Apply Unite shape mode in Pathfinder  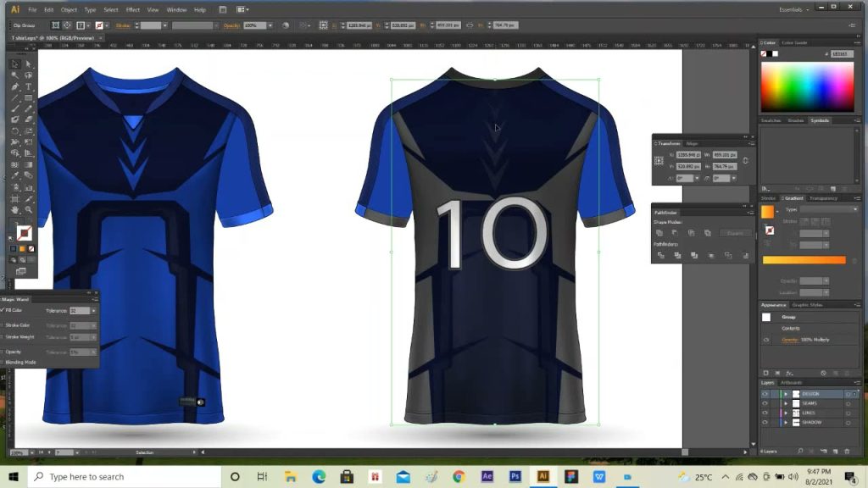[x=659, y=233]
